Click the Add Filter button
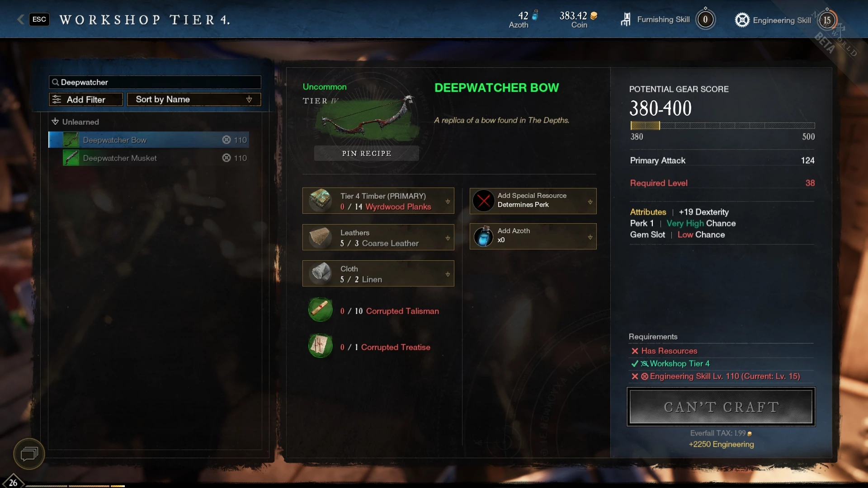Viewport: 868px width, 488px height. click(86, 99)
